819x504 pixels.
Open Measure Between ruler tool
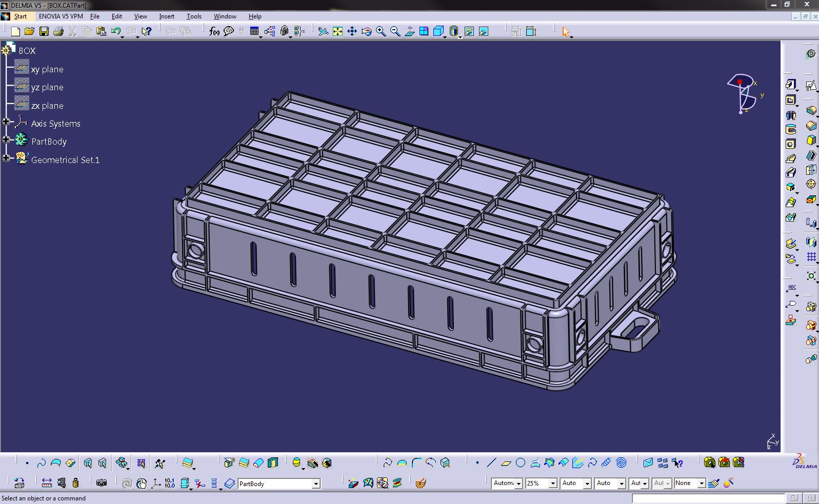pos(47,483)
